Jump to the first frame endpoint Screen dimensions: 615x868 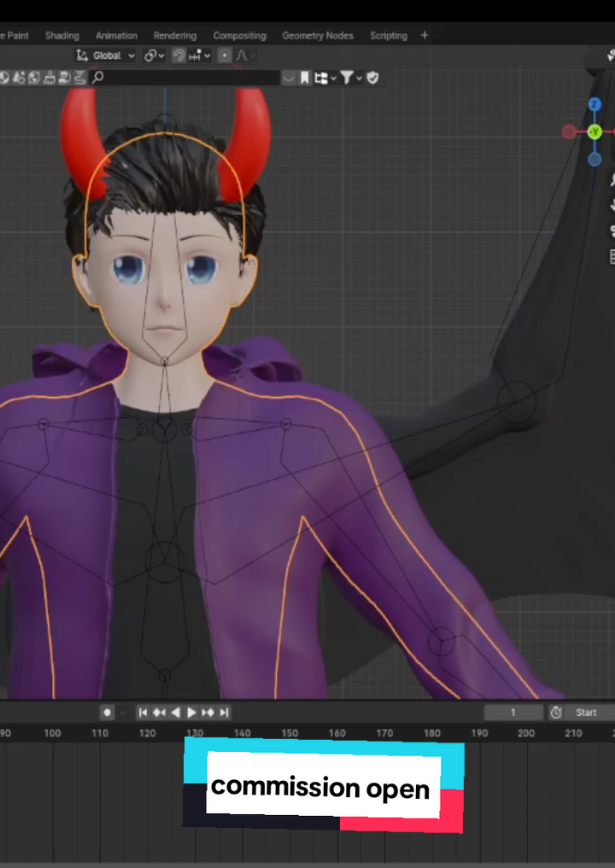tap(143, 713)
